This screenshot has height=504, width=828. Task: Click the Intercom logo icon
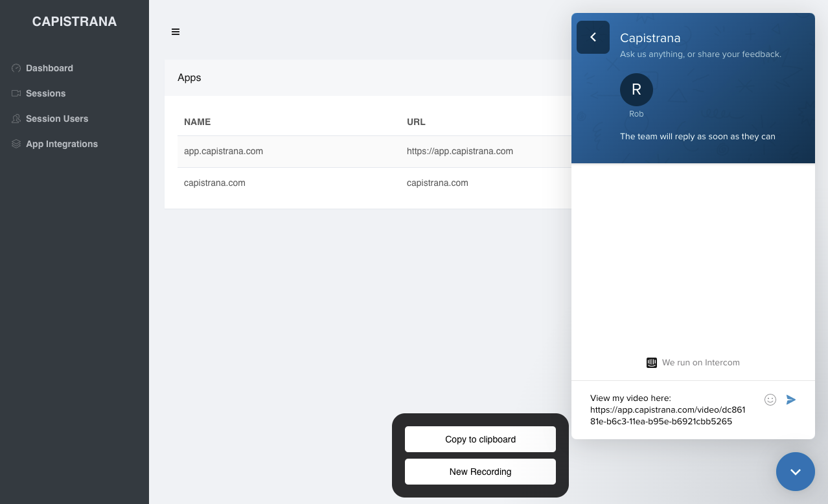[x=652, y=363]
